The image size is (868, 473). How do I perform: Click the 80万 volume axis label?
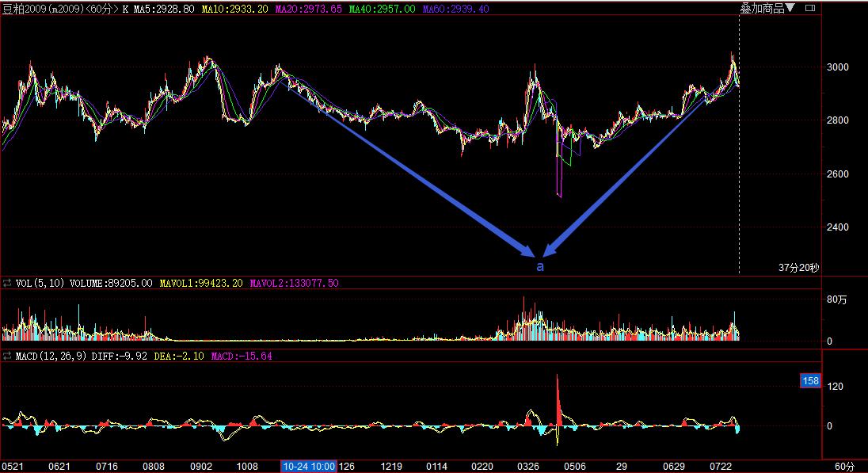pyautogui.click(x=837, y=299)
